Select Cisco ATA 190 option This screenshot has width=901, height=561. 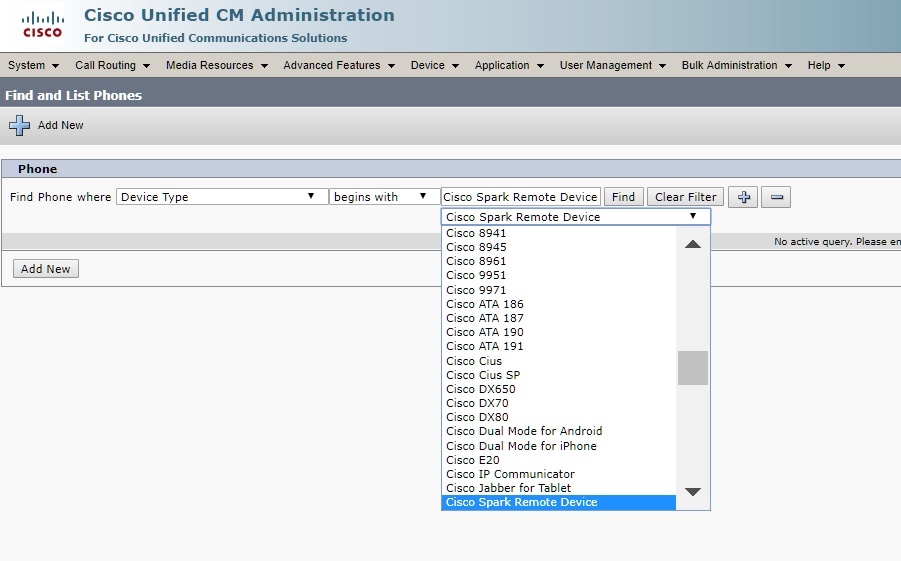pos(559,332)
